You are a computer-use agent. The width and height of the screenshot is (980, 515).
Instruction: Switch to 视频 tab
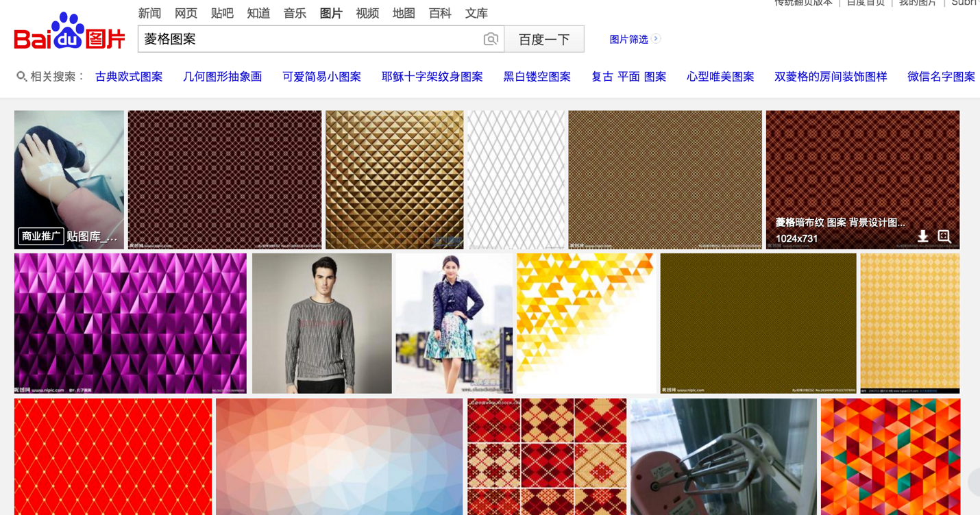pyautogui.click(x=367, y=13)
